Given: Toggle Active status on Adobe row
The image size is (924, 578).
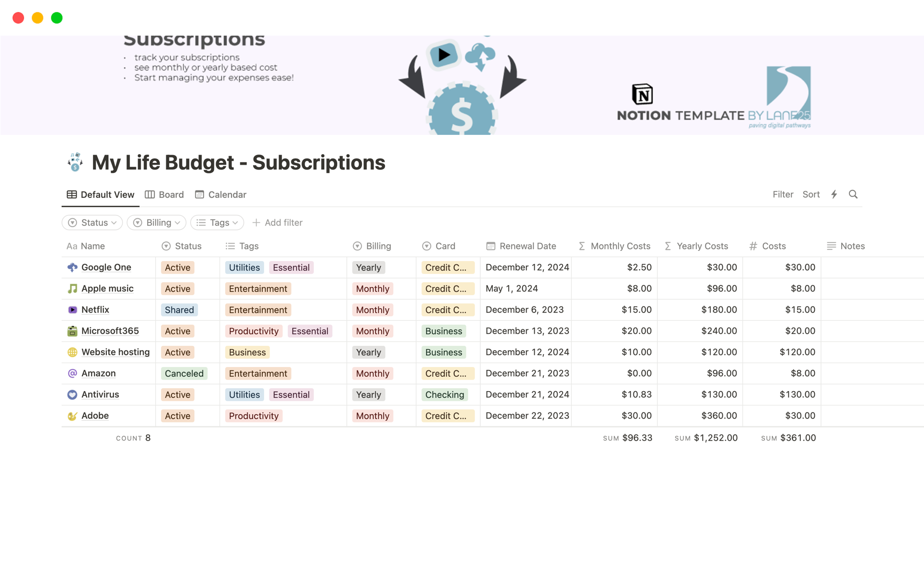Looking at the screenshot, I should tap(176, 416).
